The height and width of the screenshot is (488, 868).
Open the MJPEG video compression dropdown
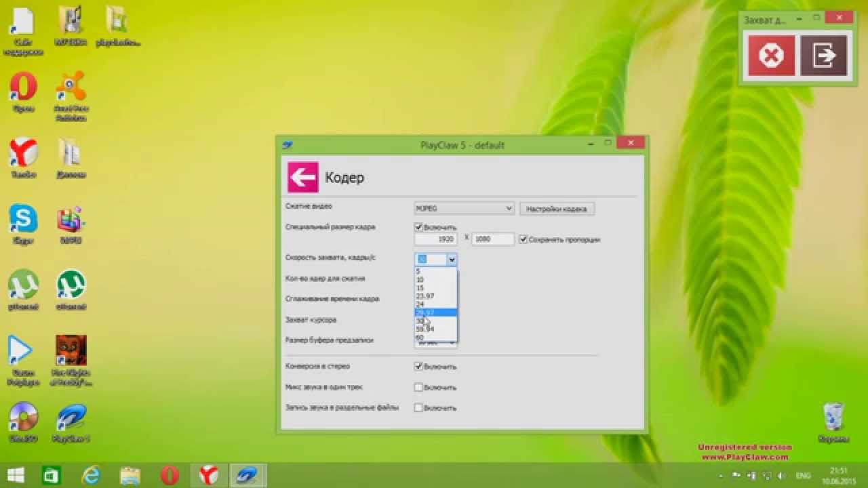coord(464,209)
